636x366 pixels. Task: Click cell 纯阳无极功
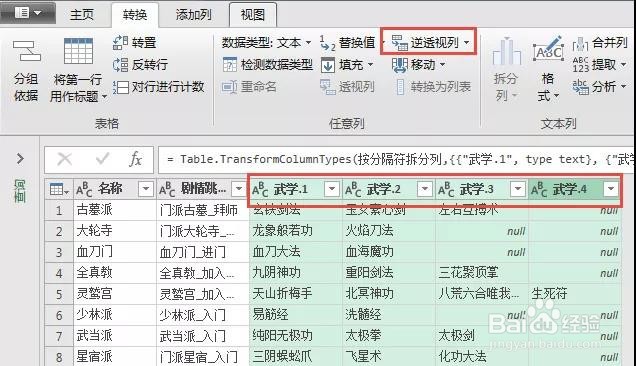tap(295, 336)
